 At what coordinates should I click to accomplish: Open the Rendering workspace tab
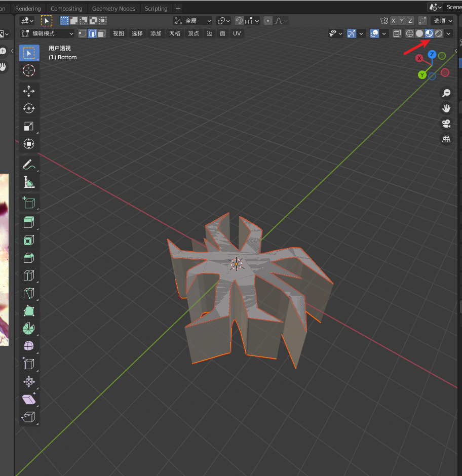click(28, 9)
